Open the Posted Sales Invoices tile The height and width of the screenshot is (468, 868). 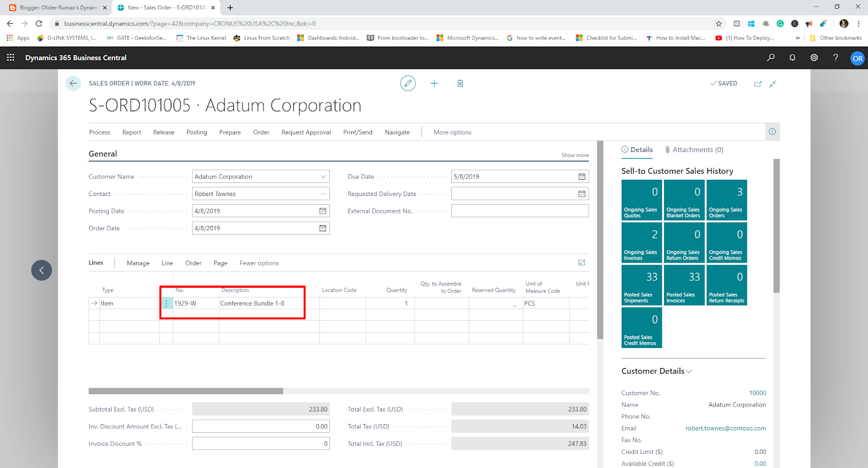pyautogui.click(x=685, y=285)
